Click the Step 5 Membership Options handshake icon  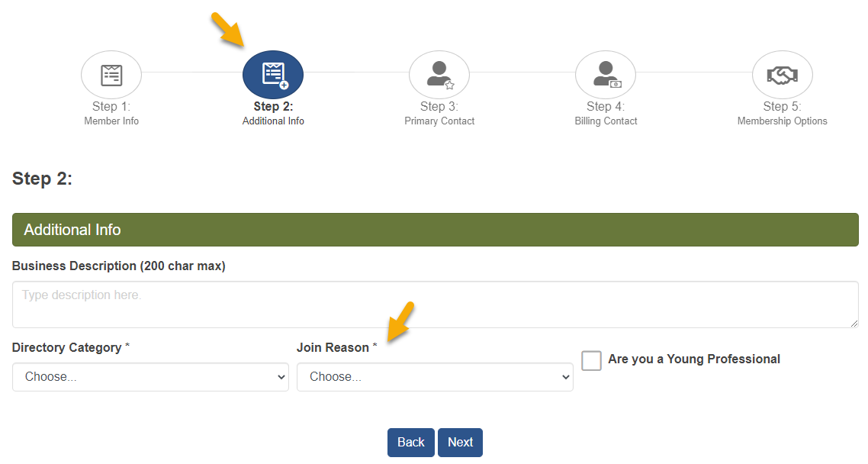pos(782,74)
